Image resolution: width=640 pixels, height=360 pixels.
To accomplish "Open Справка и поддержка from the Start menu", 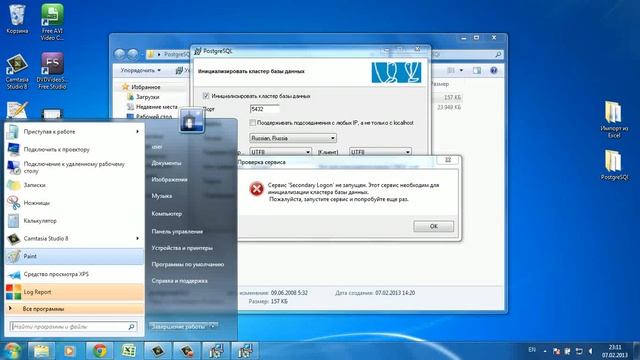I will point(179,281).
